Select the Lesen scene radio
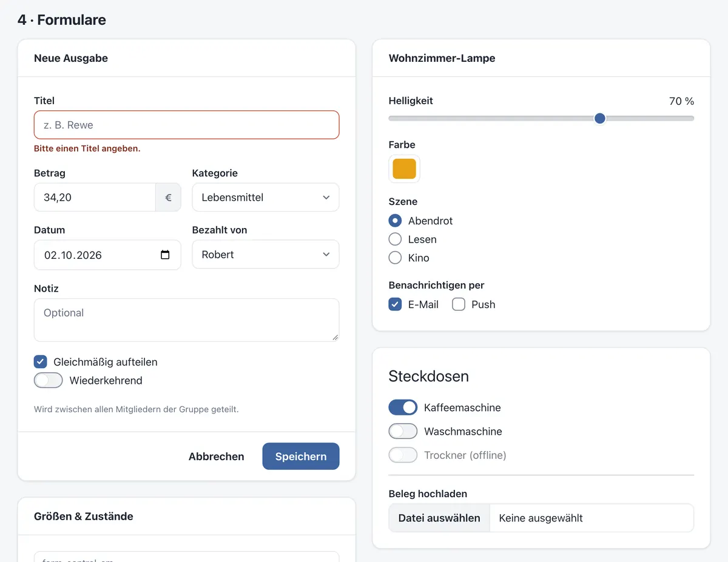The height and width of the screenshot is (562, 728). [395, 239]
